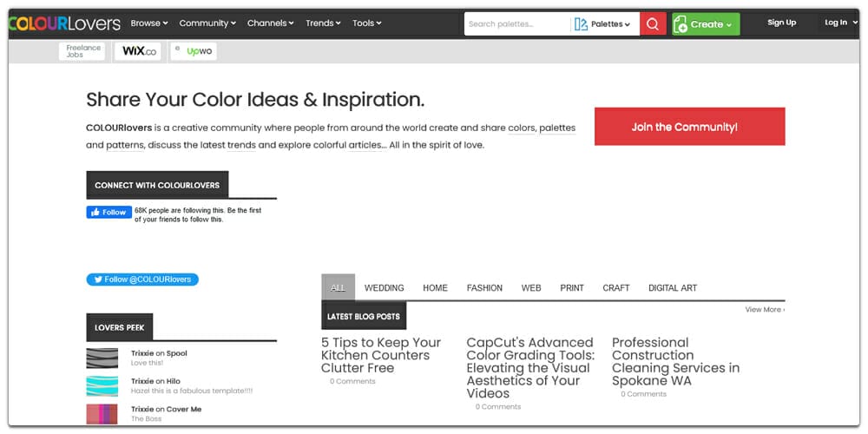
Task: Click the red search magnifier button
Action: point(653,23)
